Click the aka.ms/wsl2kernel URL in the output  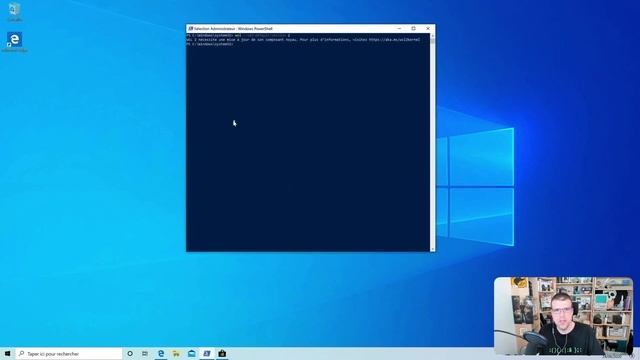[x=394, y=40]
